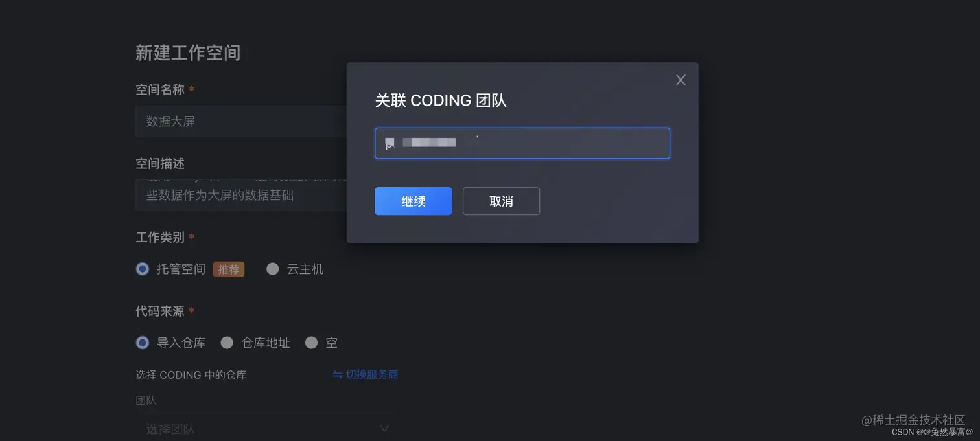This screenshot has width=980, height=441.
Task: Select the 导入仓库 radio button
Action: pyautogui.click(x=142, y=343)
